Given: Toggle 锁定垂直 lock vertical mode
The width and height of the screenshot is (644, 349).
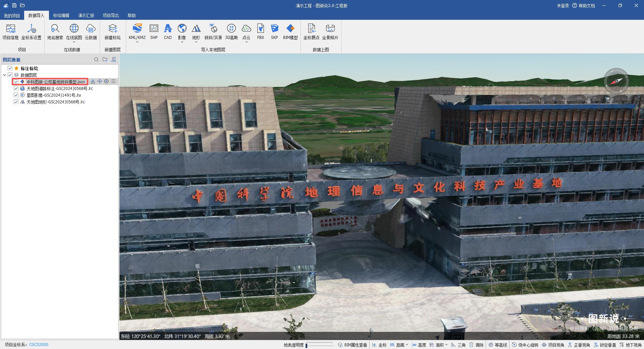Looking at the screenshot, I should (x=605, y=345).
